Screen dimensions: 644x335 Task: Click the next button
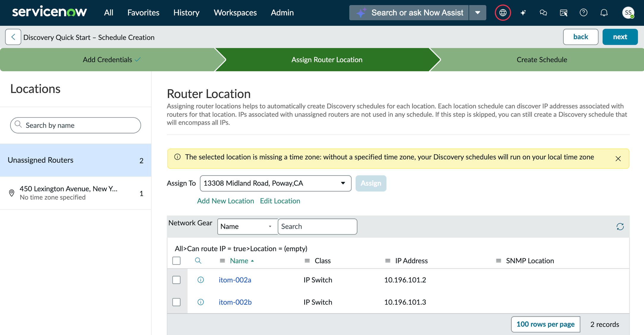point(620,37)
